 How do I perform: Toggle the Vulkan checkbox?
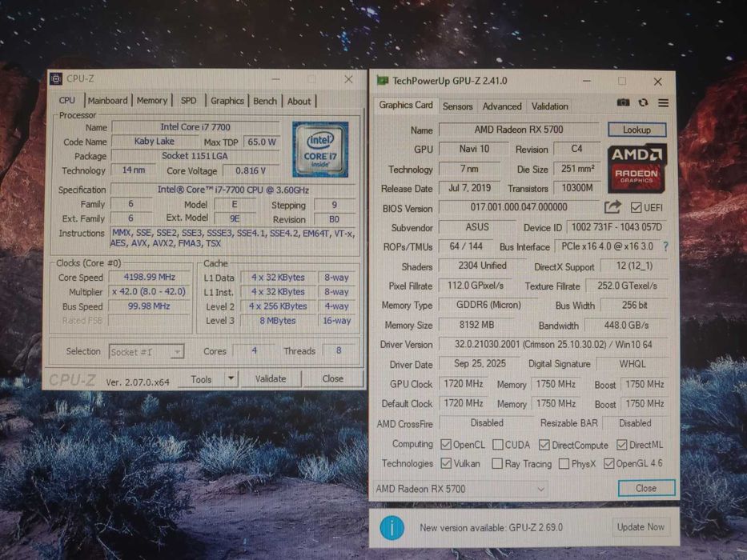click(446, 463)
